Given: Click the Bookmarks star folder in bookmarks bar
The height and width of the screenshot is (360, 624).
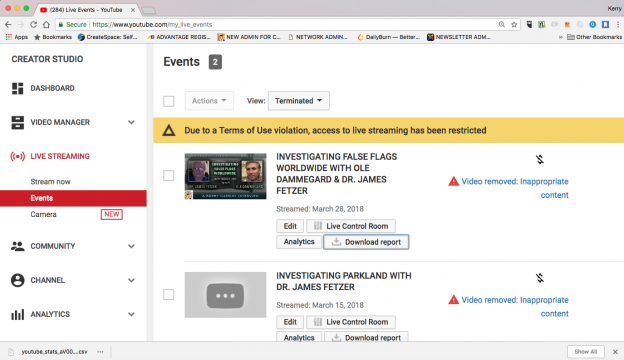Looking at the screenshot, I should 53,37.
